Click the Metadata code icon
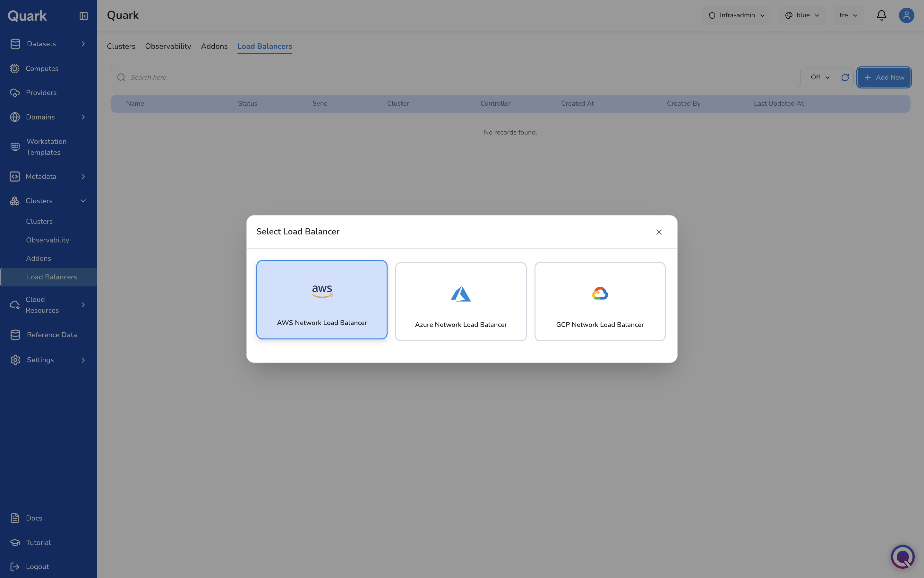This screenshot has width=924, height=578. pyautogui.click(x=14, y=177)
